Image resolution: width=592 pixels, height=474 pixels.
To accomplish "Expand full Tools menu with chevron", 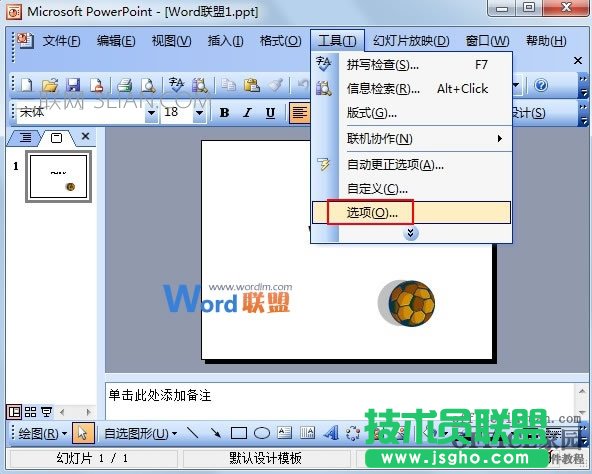I will [411, 233].
